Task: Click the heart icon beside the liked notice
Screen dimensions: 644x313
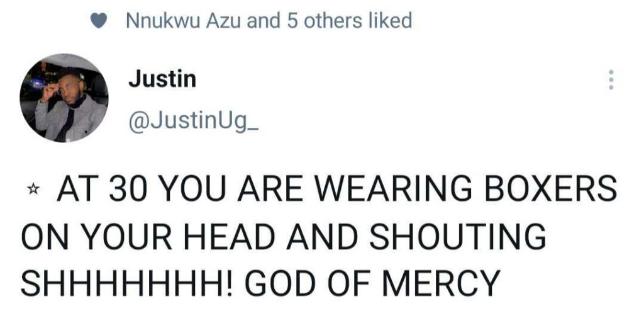Action: pos(99,21)
